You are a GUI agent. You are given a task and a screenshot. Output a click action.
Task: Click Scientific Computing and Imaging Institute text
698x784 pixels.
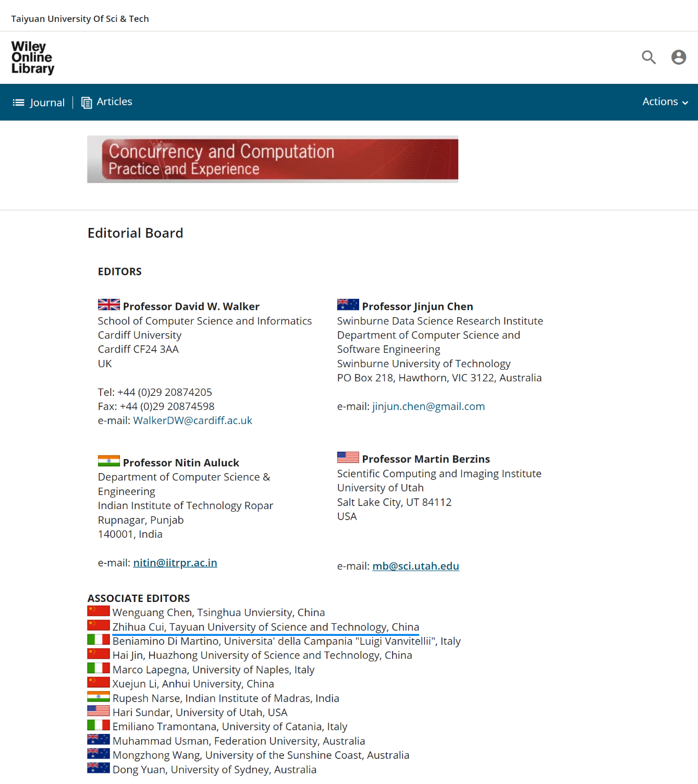point(439,474)
